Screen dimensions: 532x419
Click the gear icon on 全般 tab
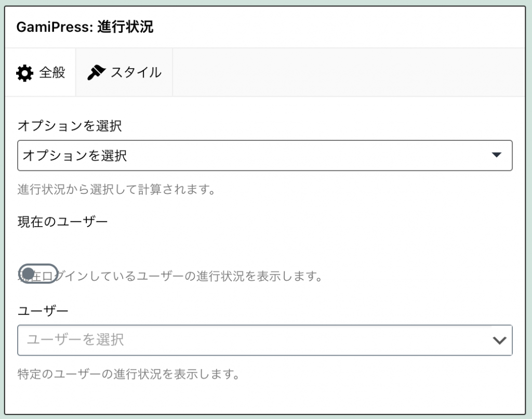pyautogui.click(x=24, y=73)
